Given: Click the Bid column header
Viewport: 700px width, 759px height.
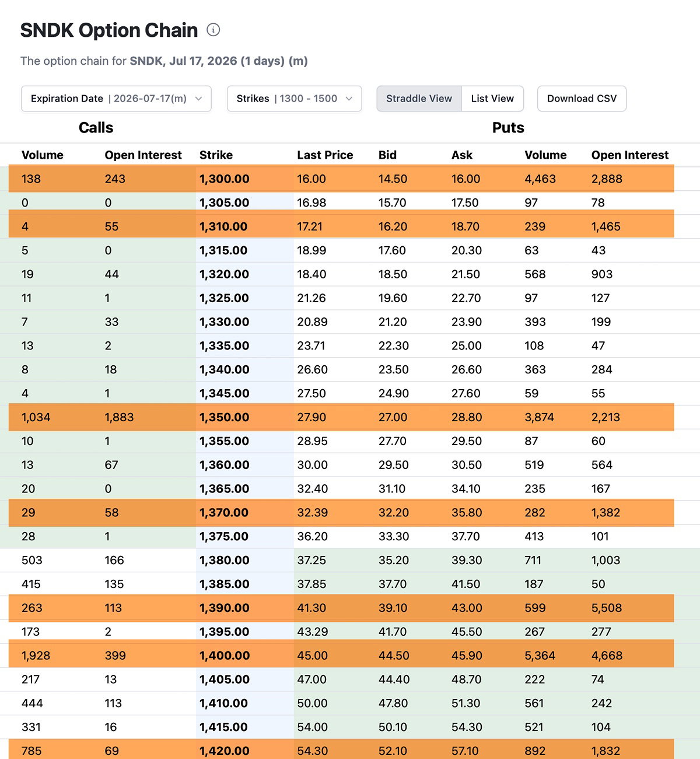Looking at the screenshot, I should tap(387, 155).
